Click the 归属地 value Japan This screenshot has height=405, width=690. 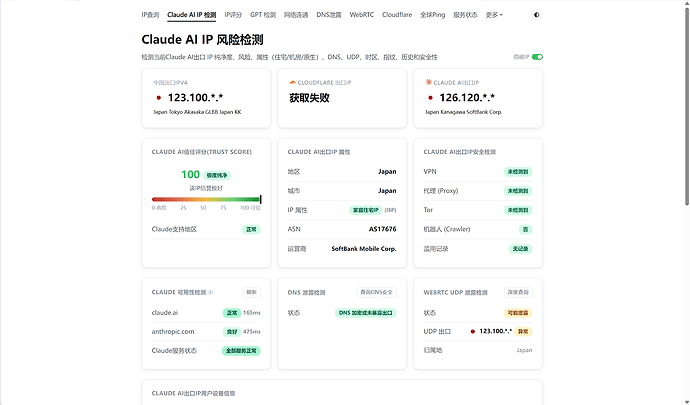click(x=524, y=350)
